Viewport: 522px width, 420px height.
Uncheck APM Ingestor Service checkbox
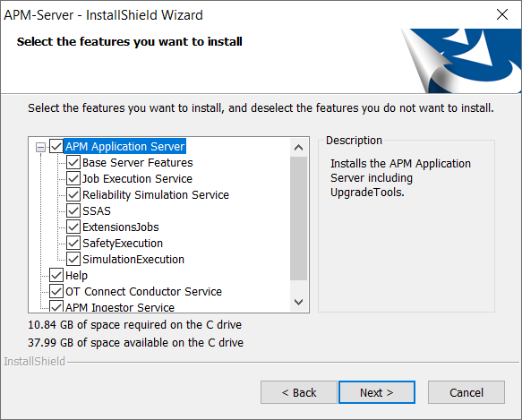tap(56, 306)
